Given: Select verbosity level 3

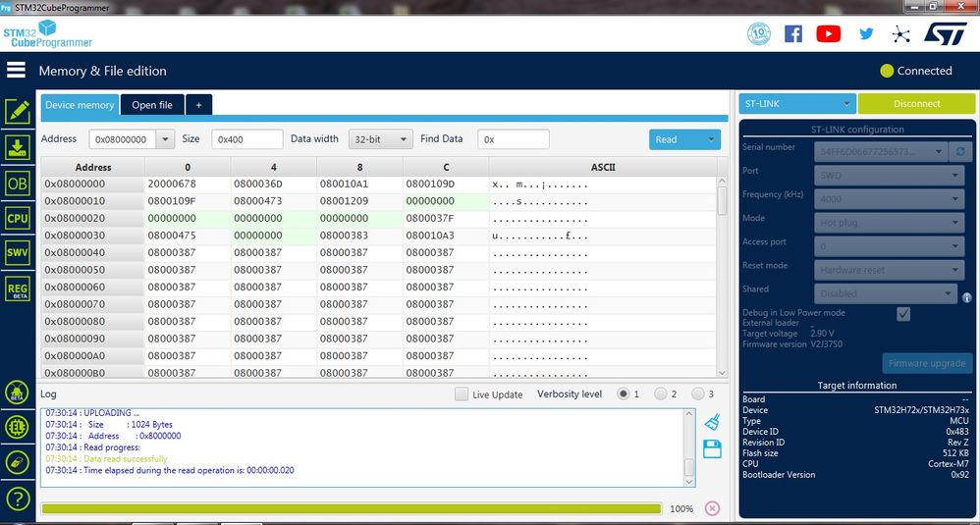Looking at the screenshot, I should click(698, 394).
